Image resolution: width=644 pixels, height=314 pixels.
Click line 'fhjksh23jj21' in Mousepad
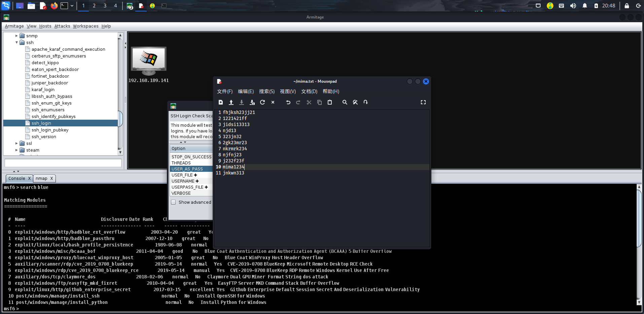(239, 112)
